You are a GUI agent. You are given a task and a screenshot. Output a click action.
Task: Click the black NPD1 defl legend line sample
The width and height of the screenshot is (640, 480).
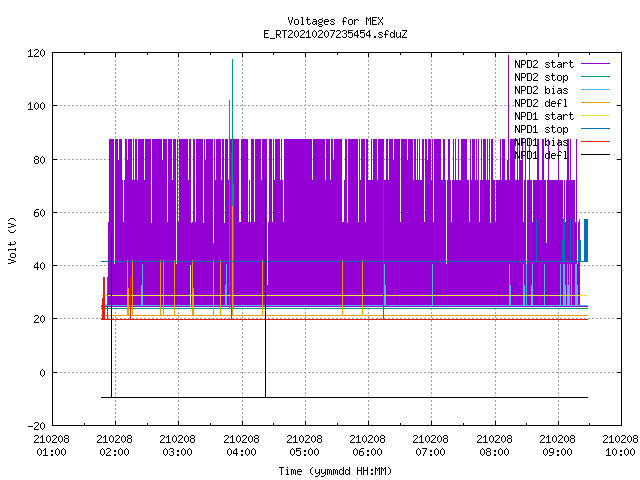(x=596, y=155)
